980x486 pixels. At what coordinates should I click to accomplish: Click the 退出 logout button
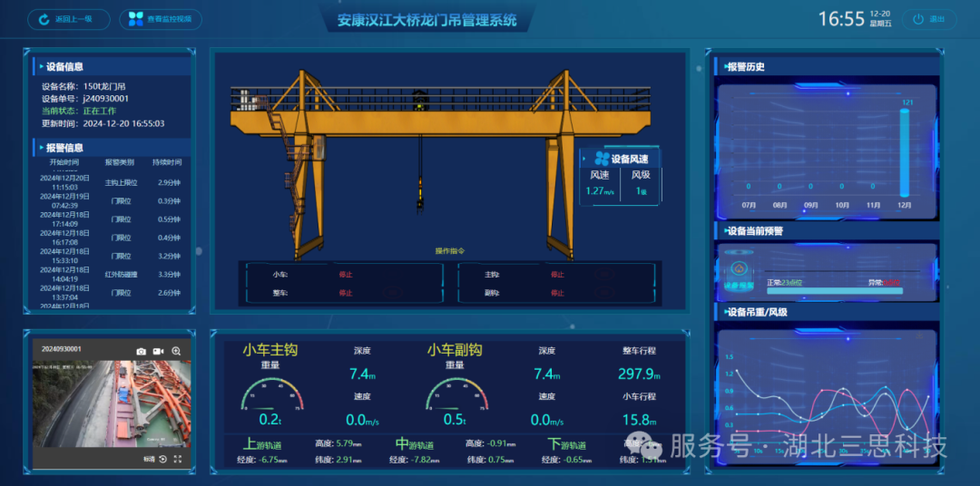pos(928,19)
